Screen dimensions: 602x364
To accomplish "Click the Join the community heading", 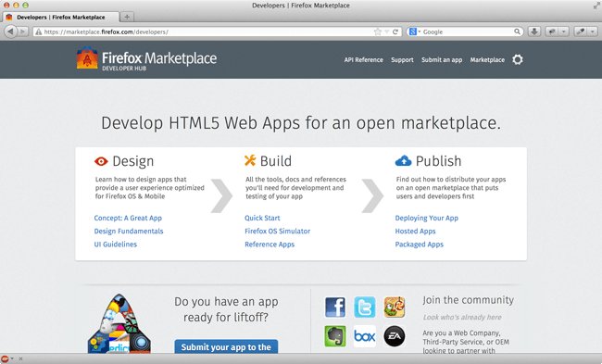I will pyautogui.click(x=468, y=300).
